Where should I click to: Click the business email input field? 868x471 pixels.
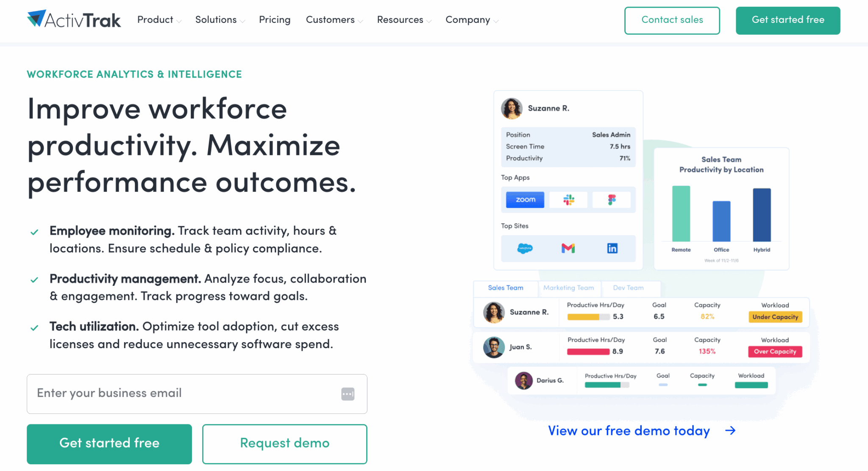tap(197, 393)
